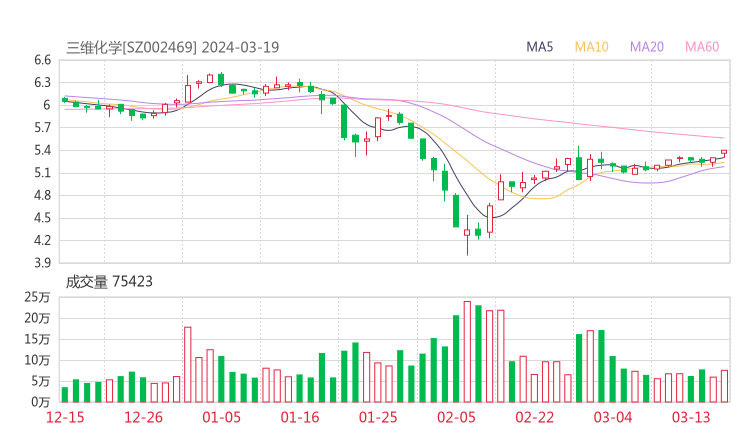
Task: Click the 成交量 75423 volume label
Action: click(109, 282)
